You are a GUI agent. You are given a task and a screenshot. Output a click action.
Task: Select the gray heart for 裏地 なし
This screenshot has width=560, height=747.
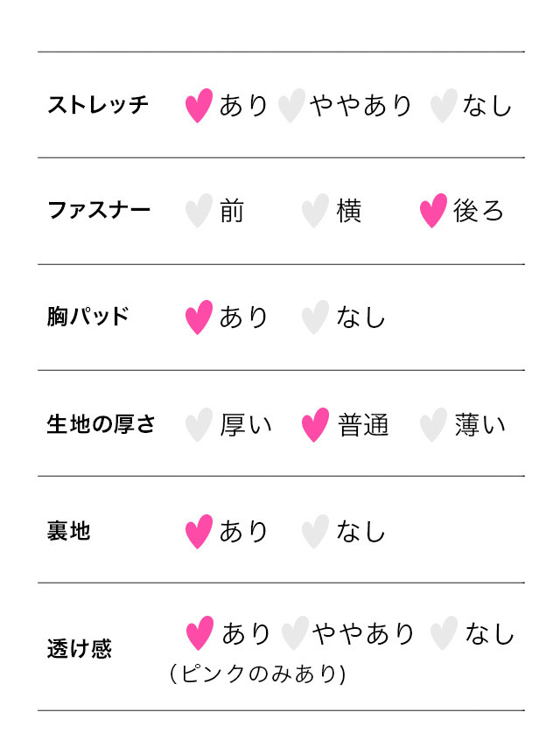(x=315, y=532)
